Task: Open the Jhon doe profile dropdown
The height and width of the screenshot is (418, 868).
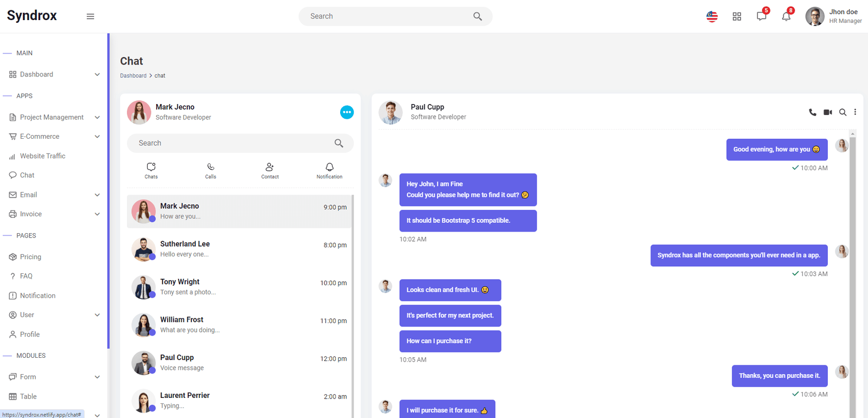Action: point(833,16)
